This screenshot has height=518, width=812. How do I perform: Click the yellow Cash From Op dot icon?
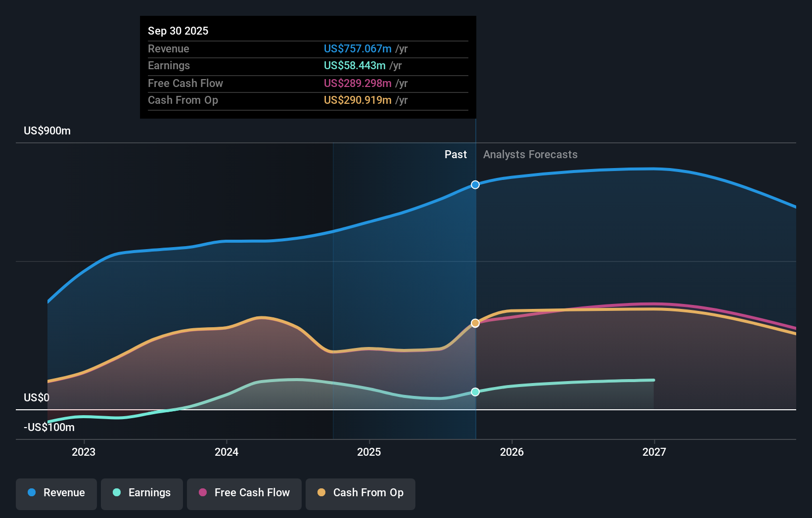coord(321,493)
